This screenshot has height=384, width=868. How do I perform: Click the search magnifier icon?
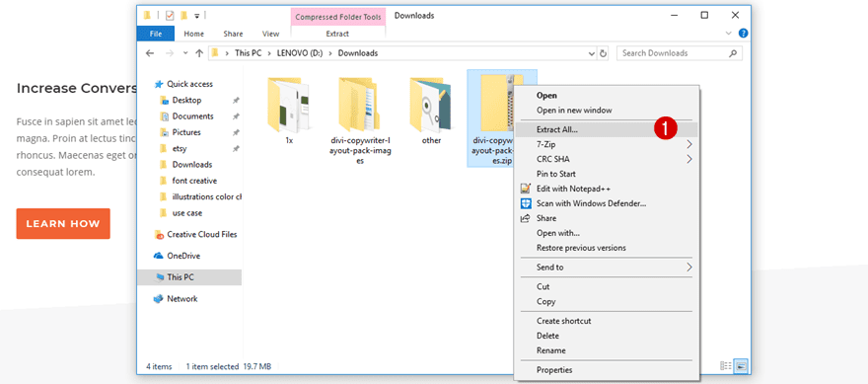733,53
